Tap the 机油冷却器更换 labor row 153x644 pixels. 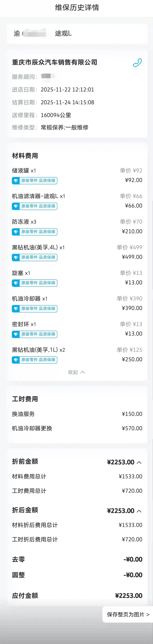pos(77,428)
